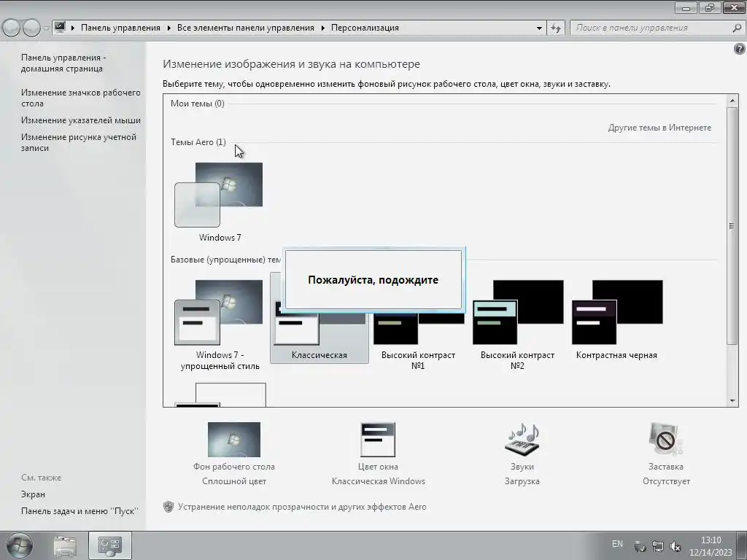Open Цвет окна settings icon
747x560 pixels.
[378, 440]
